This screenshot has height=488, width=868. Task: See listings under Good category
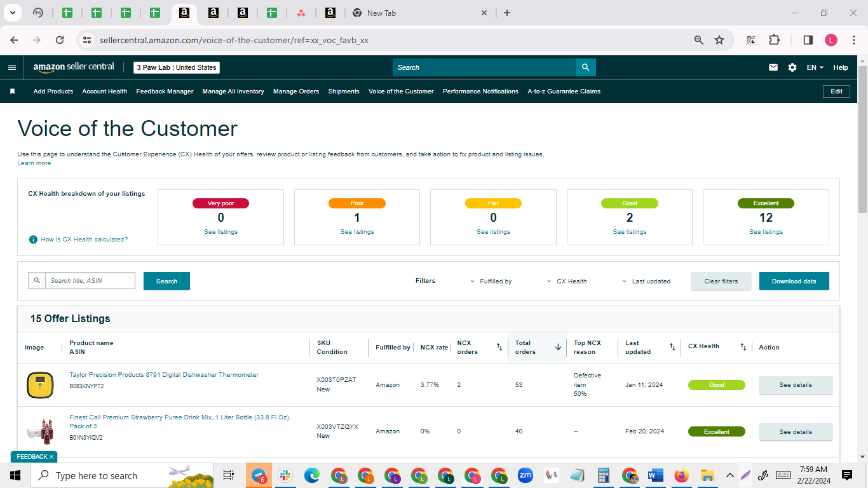(630, 232)
